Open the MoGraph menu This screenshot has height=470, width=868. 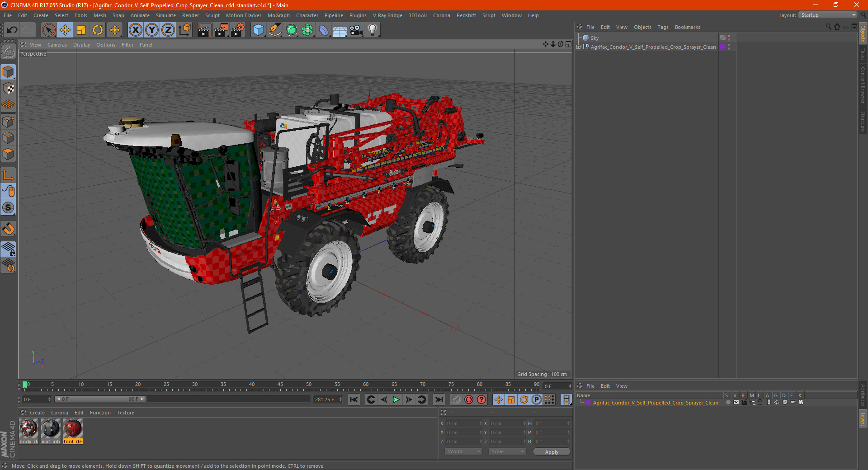pyautogui.click(x=278, y=15)
